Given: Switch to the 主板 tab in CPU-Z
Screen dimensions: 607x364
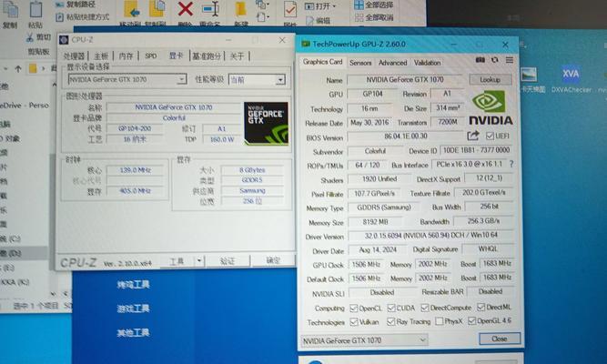Looking at the screenshot, I should (x=101, y=56).
